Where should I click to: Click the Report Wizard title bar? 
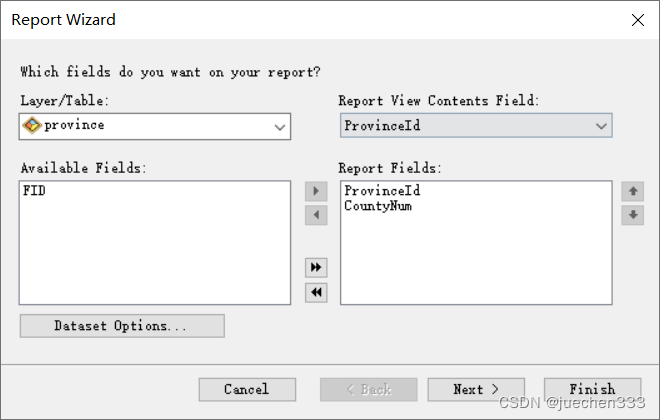tap(300, 20)
